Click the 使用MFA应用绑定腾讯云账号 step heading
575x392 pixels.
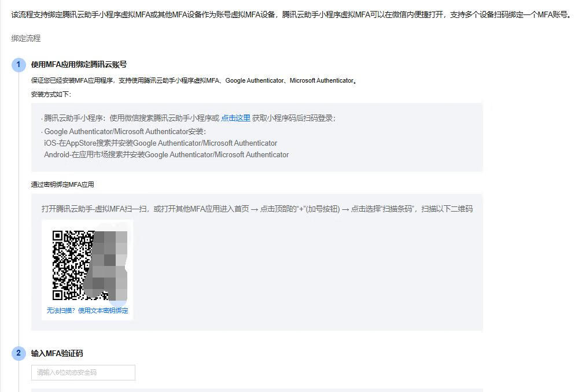click(79, 65)
